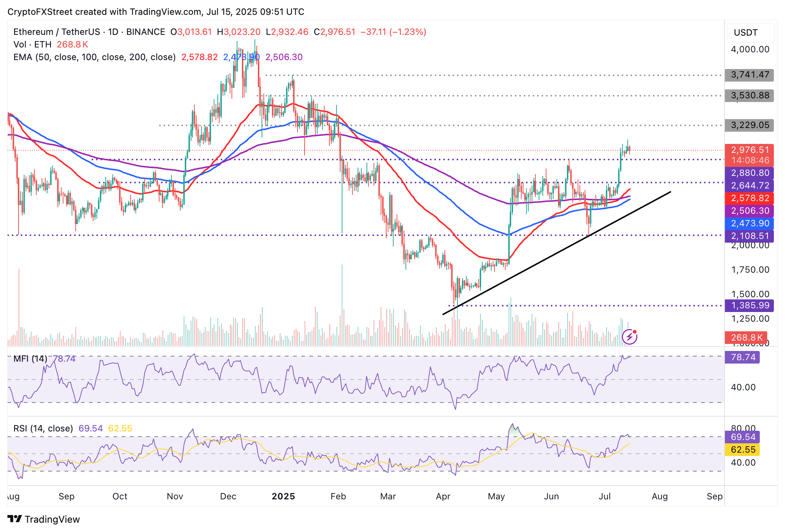785x532 pixels.
Task: Click the purple lightning bolt icon
Action: 629,337
